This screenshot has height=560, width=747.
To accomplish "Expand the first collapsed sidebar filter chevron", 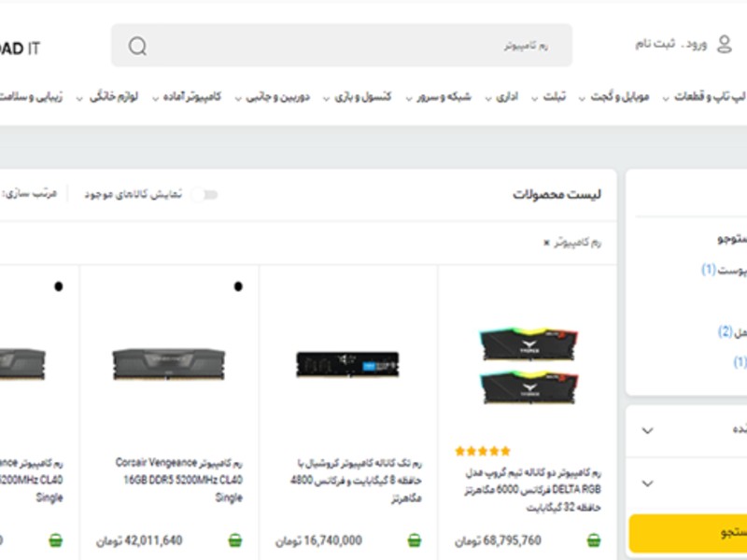I will point(647,431).
